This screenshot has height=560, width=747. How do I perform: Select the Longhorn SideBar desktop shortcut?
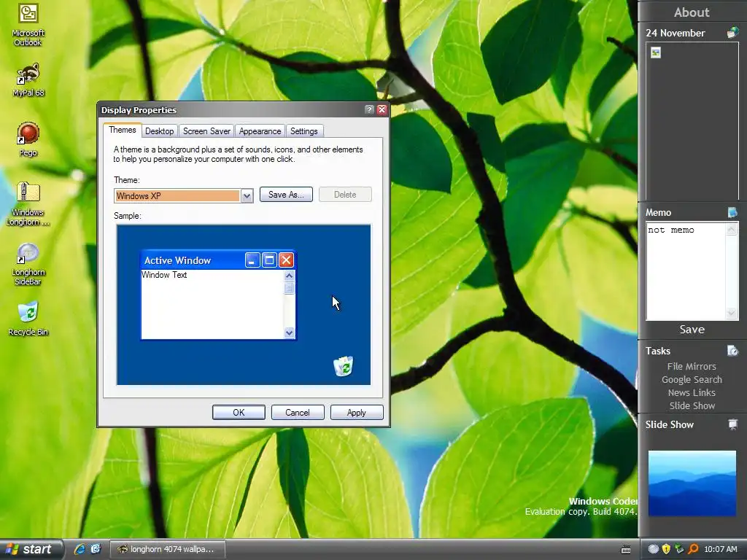pyautogui.click(x=28, y=264)
